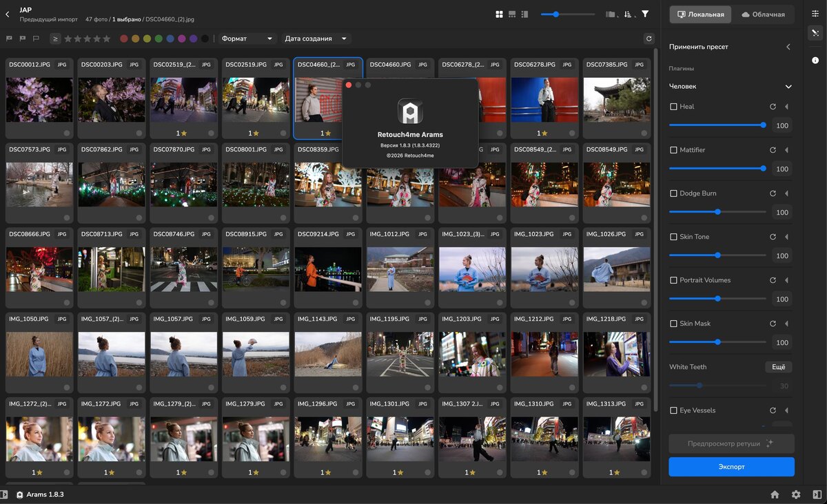The height and width of the screenshot is (504, 827).
Task: Open adjustments sliders icon in right sidebar
Action: [x=815, y=13]
